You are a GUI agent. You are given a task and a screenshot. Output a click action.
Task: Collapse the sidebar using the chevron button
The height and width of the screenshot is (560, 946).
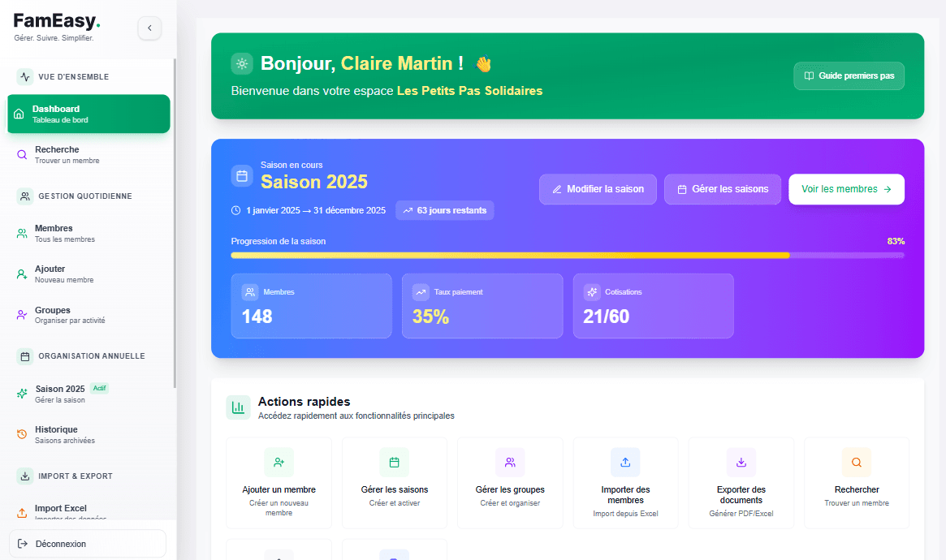(149, 28)
